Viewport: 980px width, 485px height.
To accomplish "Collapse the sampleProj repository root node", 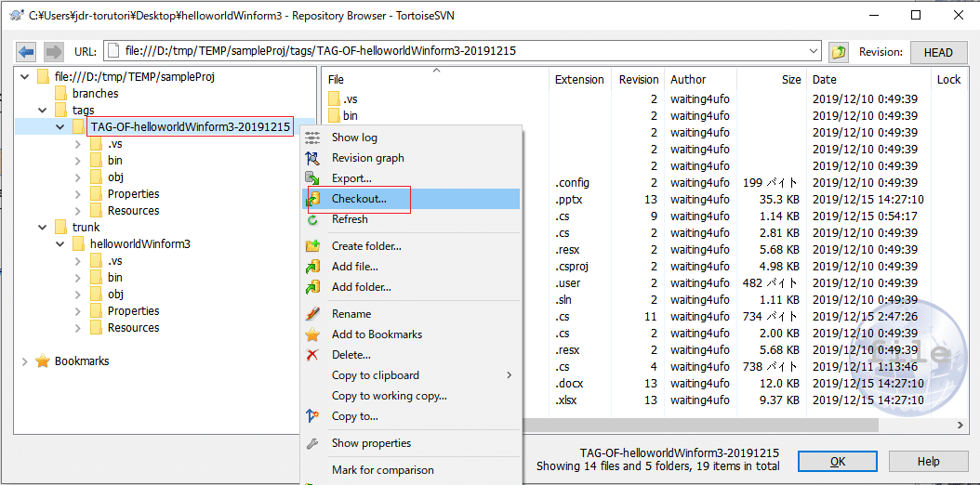I will point(24,77).
